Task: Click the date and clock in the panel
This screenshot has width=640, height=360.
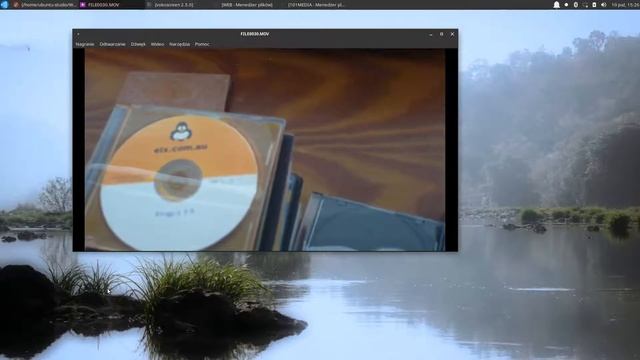Action: click(625, 5)
